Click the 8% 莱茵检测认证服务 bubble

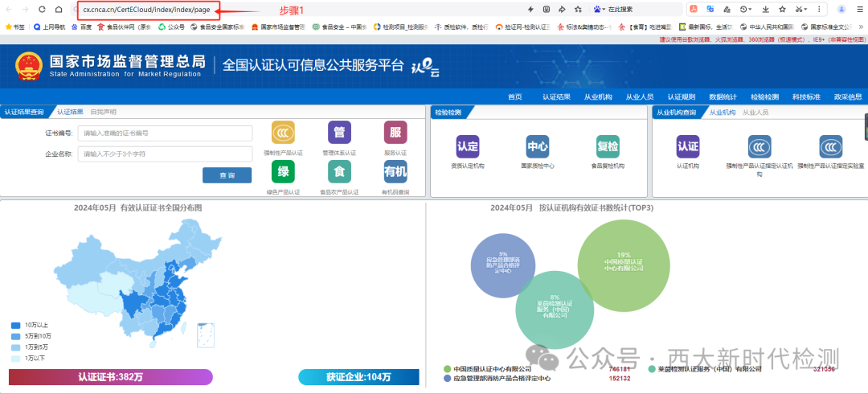[x=555, y=310]
